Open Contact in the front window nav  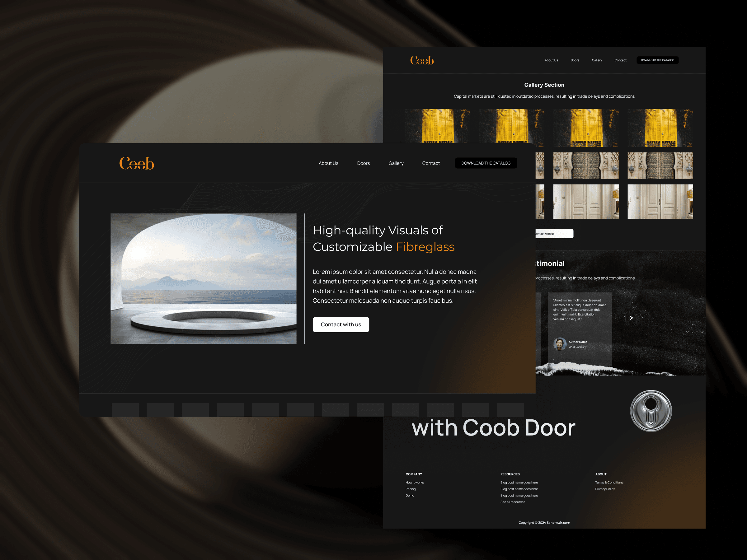[431, 163]
